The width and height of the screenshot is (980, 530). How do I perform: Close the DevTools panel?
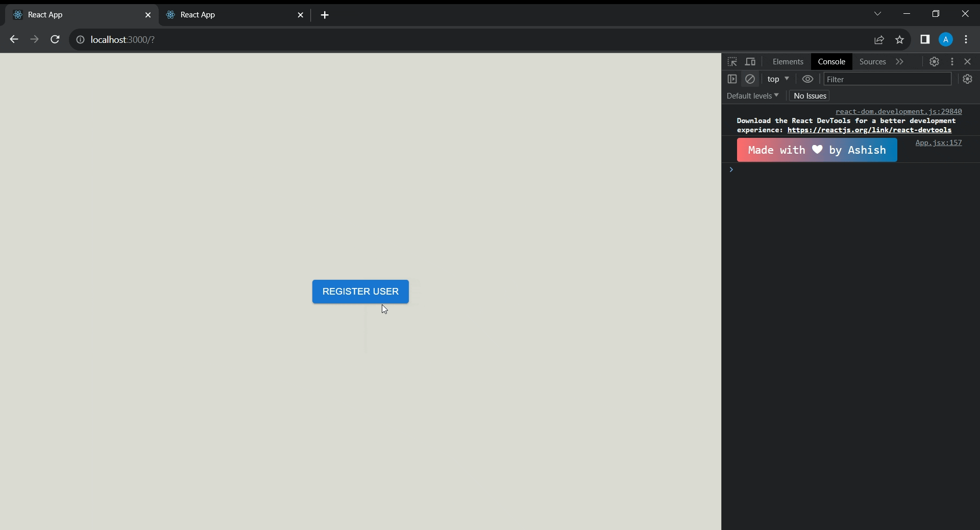968,62
